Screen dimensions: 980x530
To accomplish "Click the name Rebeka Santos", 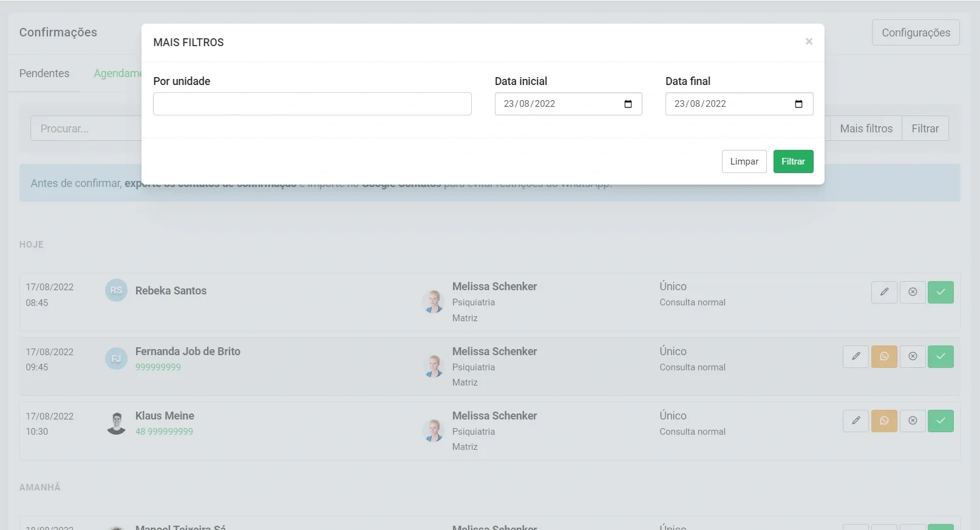I will pos(171,291).
